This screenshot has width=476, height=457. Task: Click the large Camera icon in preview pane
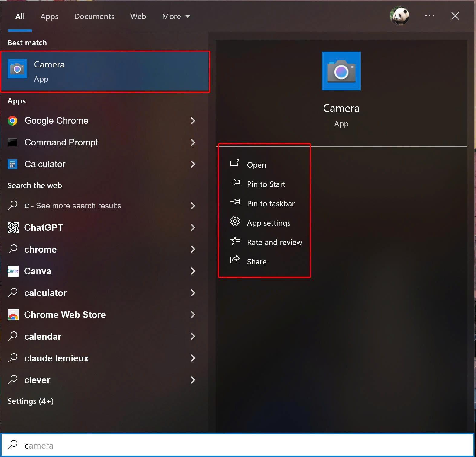[341, 71]
